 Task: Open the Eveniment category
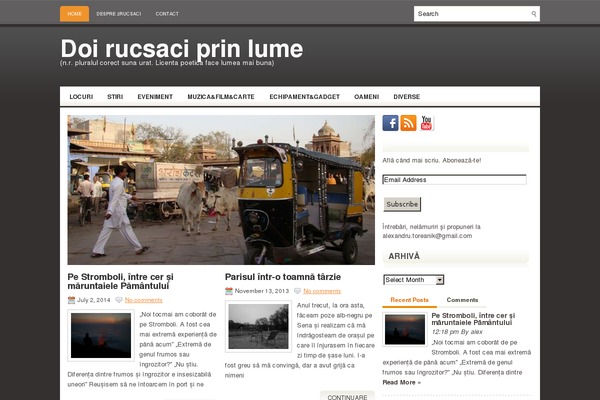pyautogui.click(x=155, y=97)
